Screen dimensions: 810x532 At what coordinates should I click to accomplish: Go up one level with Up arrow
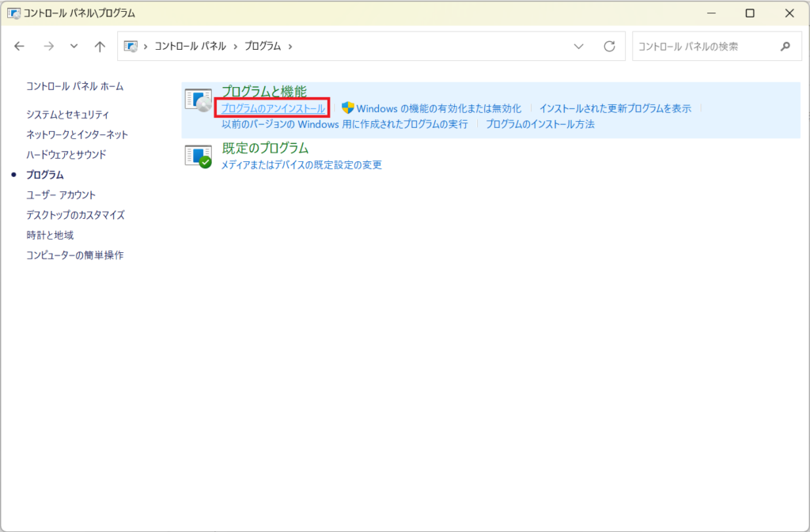(100, 47)
